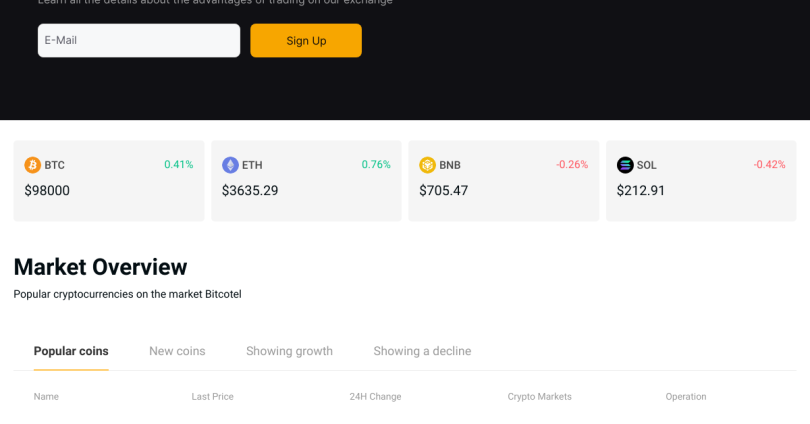Click the Name column header
The image size is (810, 424).
pos(46,397)
